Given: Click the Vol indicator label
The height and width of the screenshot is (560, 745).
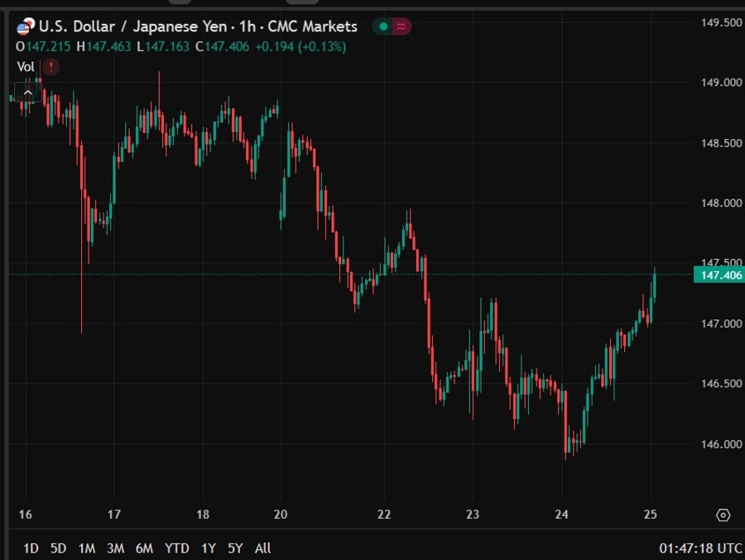Looking at the screenshot, I should pyautogui.click(x=26, y=67).
